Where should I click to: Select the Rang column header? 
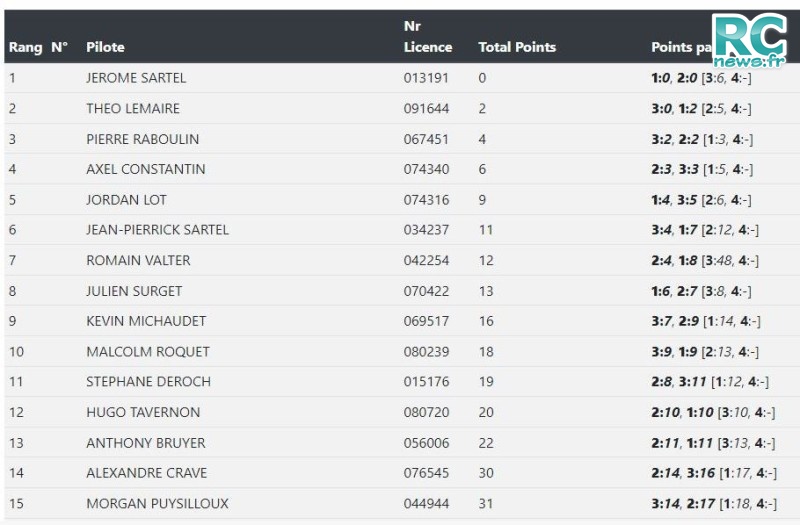(26, 47)
